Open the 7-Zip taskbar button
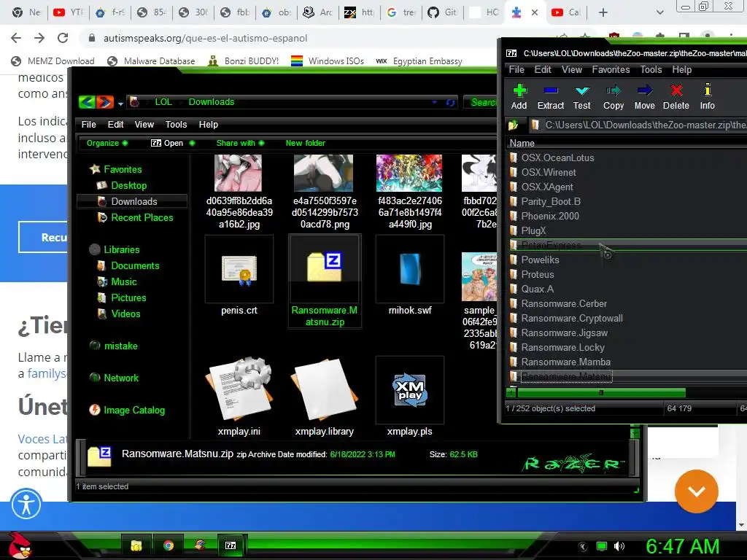Screen dimensions: 747x560 (231, 545)
